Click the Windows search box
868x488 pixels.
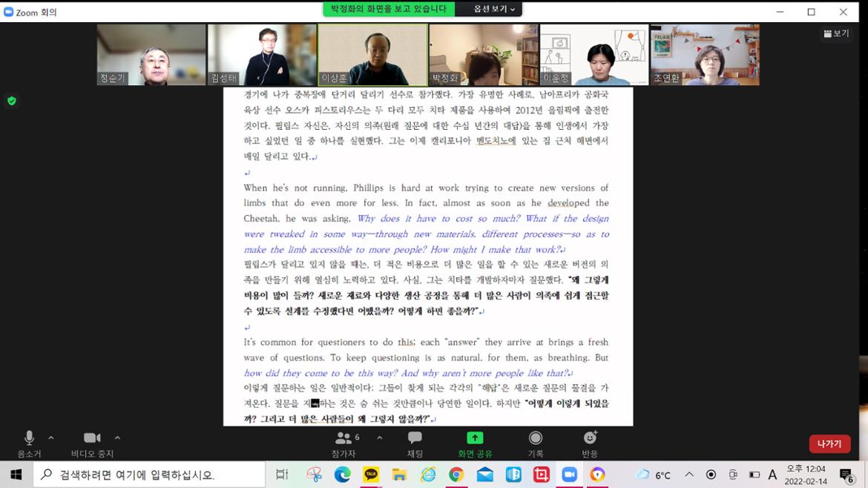pos(148,475)
